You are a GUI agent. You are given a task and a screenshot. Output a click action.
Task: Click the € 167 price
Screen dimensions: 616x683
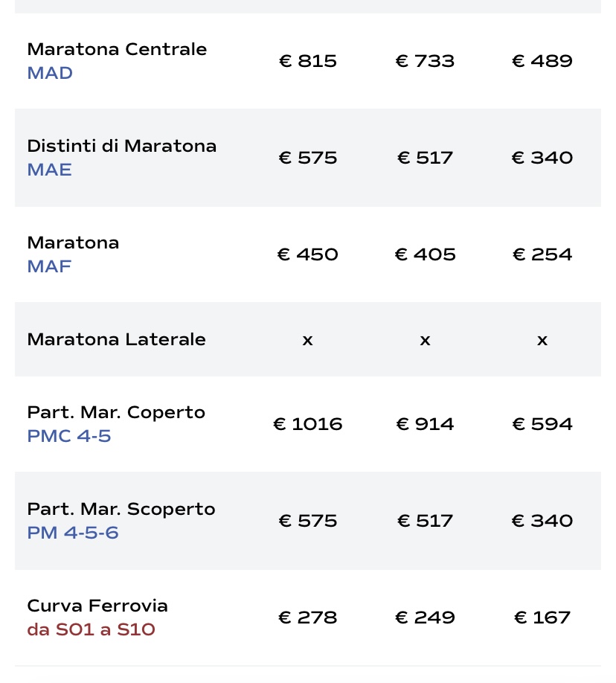tap(542, 618)
